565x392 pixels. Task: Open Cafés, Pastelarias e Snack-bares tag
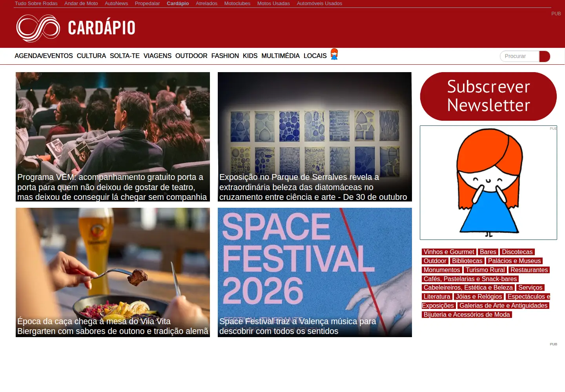(x=470, y=279)
